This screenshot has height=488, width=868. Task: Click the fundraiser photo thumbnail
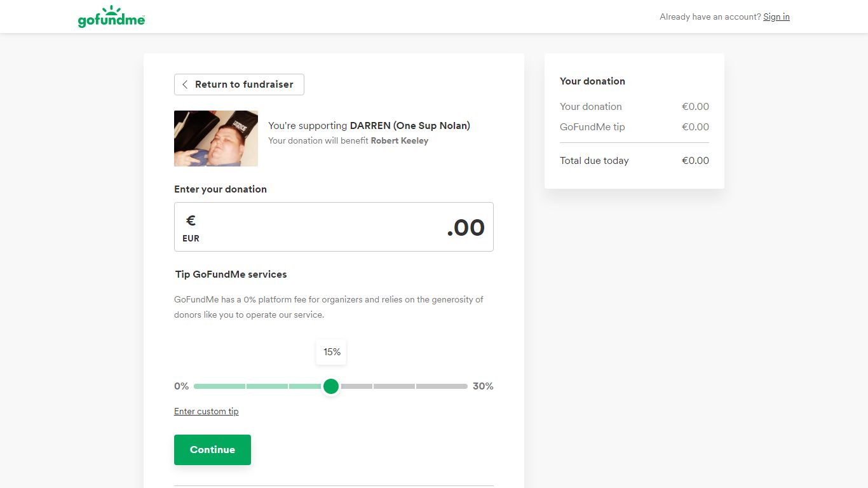216,139
